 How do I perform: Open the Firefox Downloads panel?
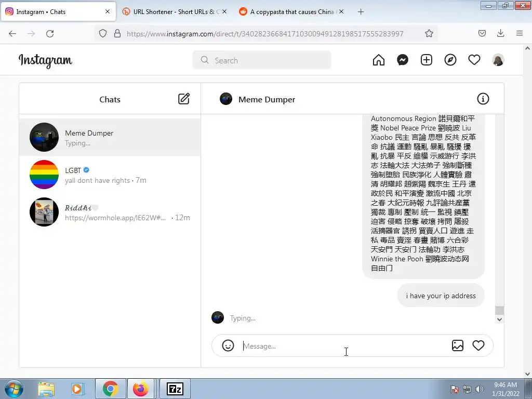coord(500,33)
